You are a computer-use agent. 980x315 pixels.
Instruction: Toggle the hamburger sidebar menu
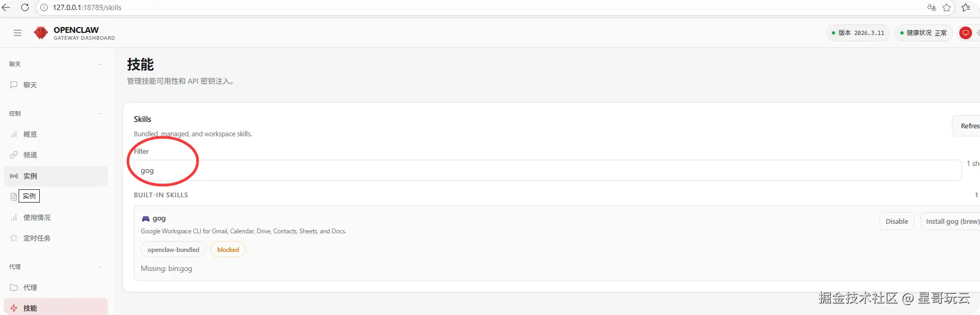pyautogui.click(x=18, y=33)
